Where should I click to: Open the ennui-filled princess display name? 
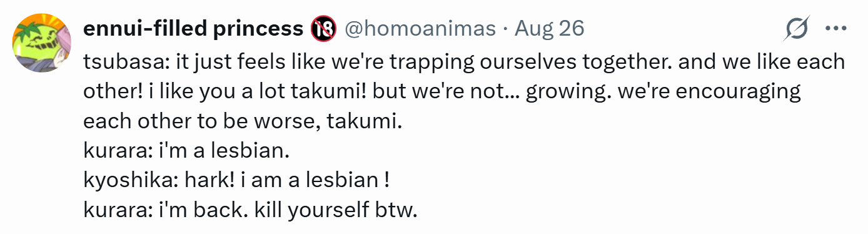tap(193, 28)
